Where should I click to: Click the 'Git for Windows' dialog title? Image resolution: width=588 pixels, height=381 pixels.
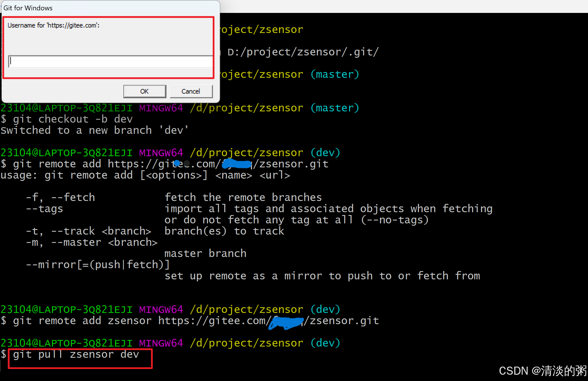pos(28,8)
